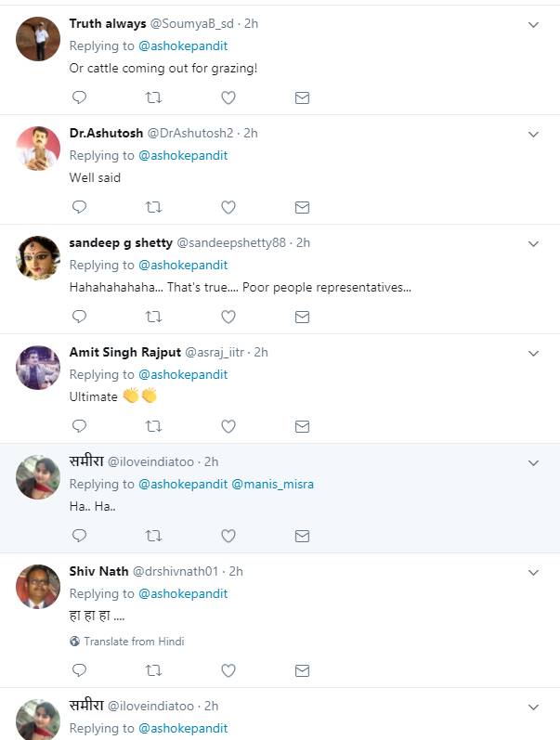Reply to Amit Singh Rajput's 'Ultimate' tweet

(x=80, y=426)
